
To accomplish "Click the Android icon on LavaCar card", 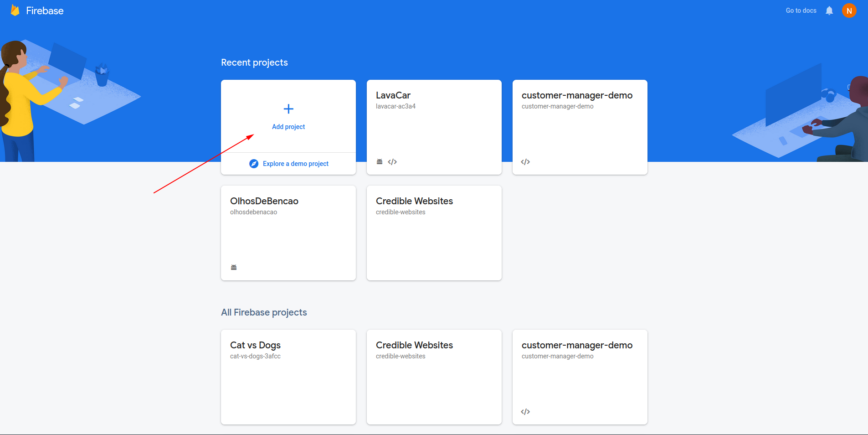I will tap(380, 162).
